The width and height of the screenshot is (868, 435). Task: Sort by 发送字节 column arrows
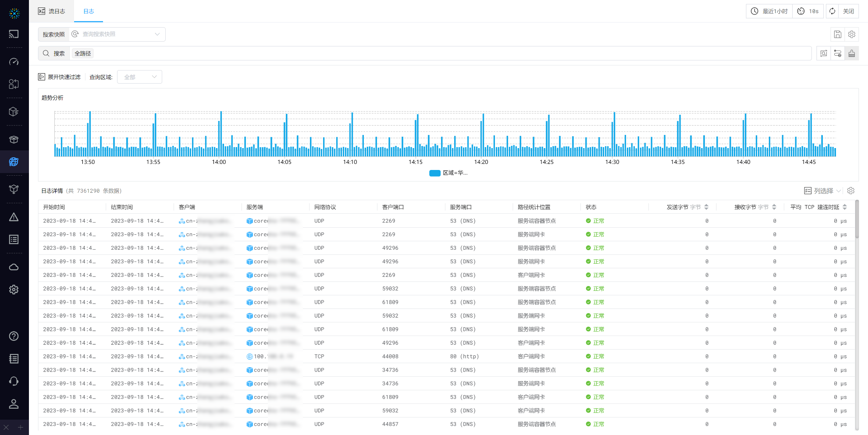point(706,207)
